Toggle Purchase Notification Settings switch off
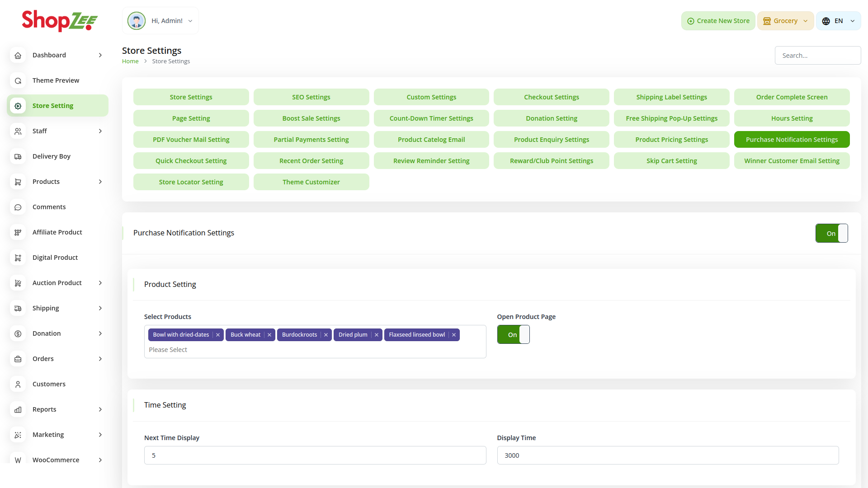Image resolution: width=868 pixels, height=488 pixels. (831, 233)
